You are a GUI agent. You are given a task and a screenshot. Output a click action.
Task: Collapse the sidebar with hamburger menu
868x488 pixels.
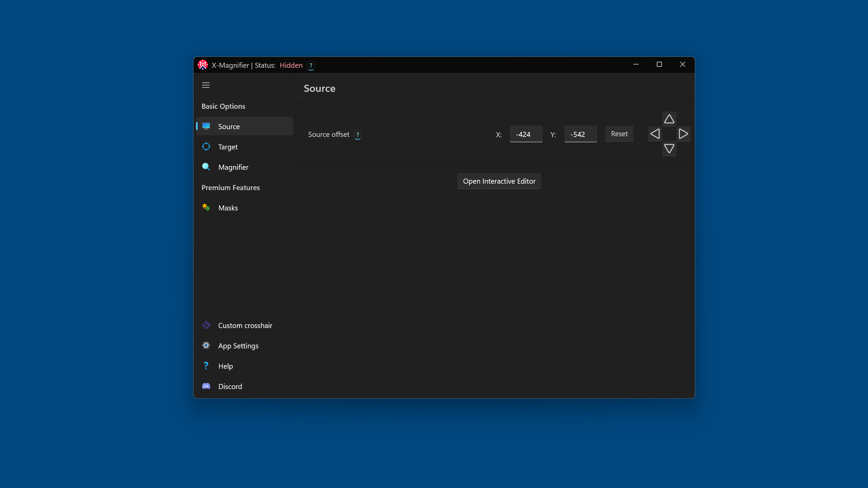pyautogui.click(x=206, y=85)
